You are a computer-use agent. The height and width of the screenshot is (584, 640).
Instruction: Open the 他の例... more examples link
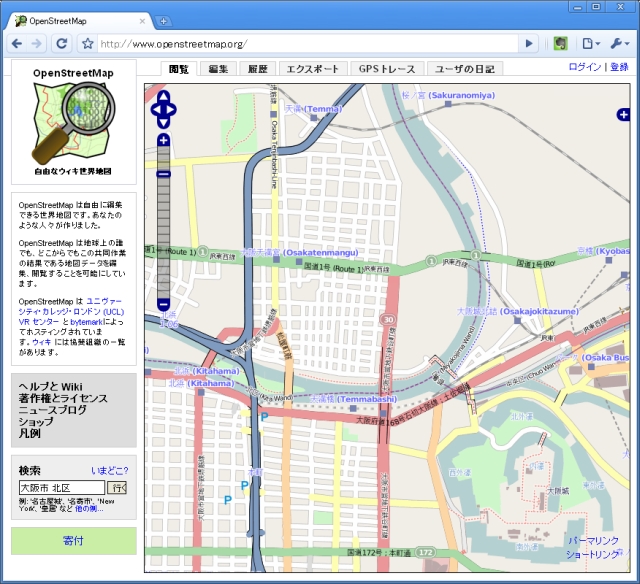pyautogui.click(x=89, y=509)
